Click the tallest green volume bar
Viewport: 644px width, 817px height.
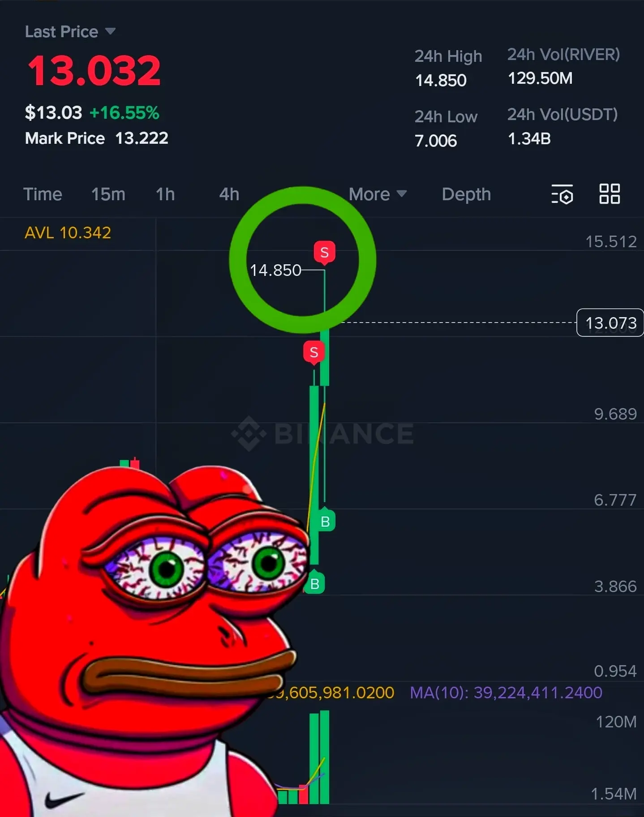[325, 757]
